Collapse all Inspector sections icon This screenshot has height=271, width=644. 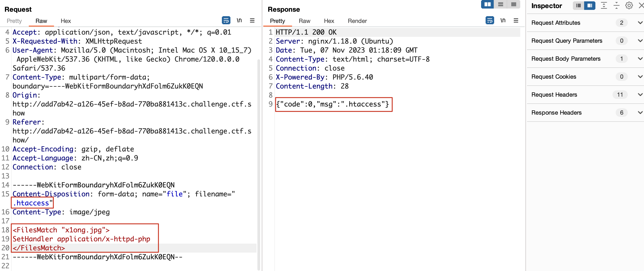(616, 5)
